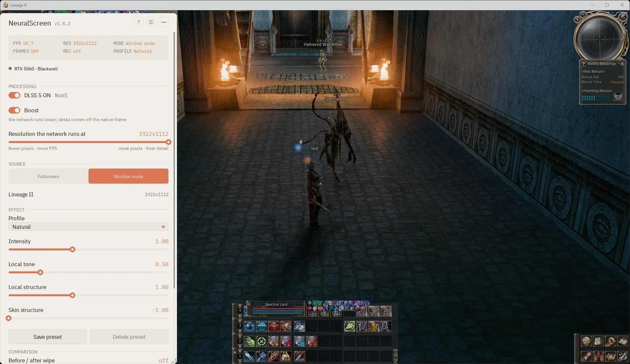
Task: Rotate the shortcut bar orientation icon
Action: click(x=396, y=356)
